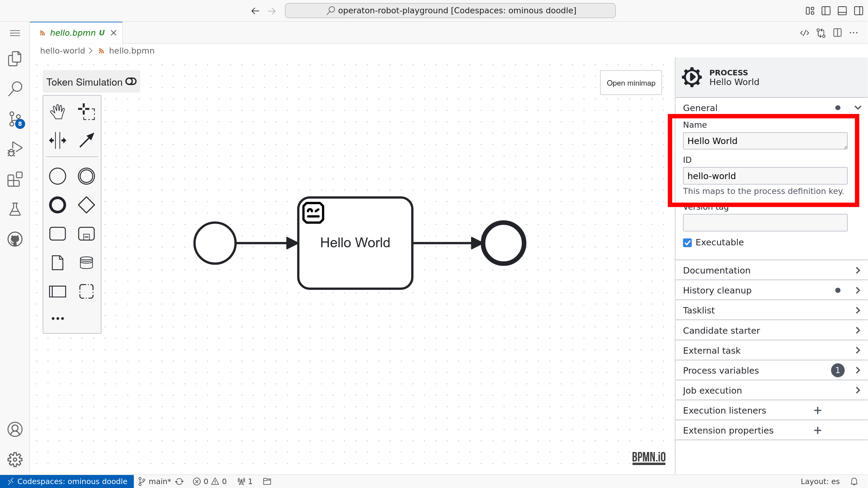Close the hello.bpmn tab
The height and width of the screenshot is (488, 868).
[x=114, y=33]
